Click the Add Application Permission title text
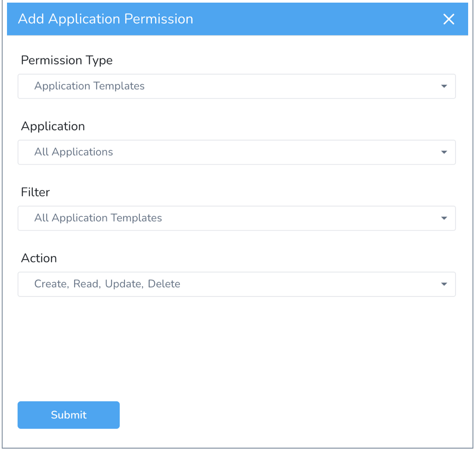The image size is (476, 449). point(105,19)
